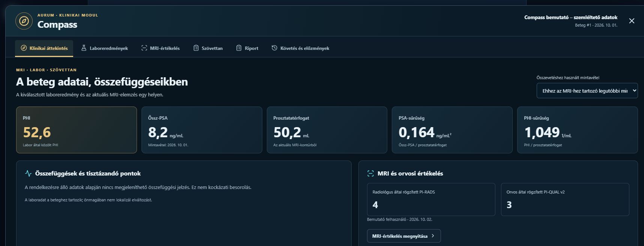
Task: Click the Compass logo icon in header
Action: [24, 21]
